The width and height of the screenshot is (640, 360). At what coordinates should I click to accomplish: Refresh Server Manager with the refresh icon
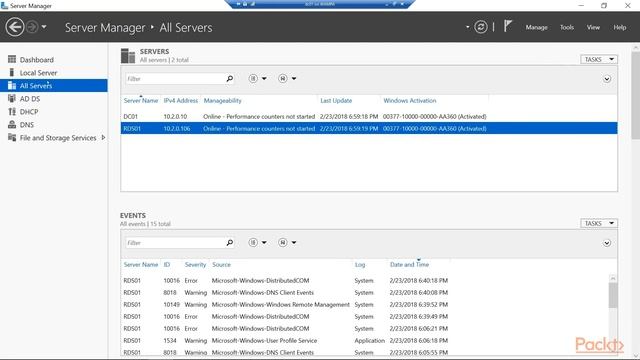[481, 27]
